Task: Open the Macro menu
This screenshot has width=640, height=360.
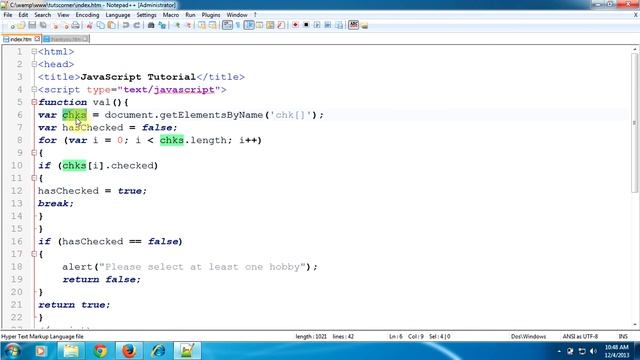Action: (x=171, y=15)
